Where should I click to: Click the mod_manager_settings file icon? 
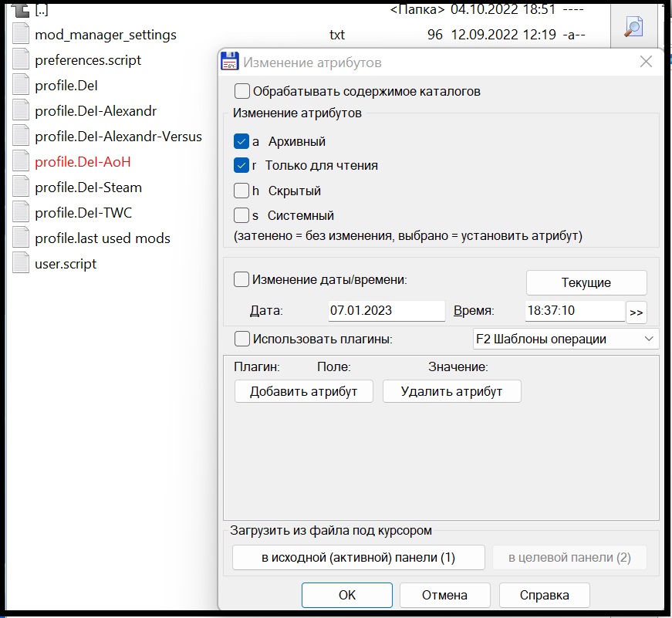21,35
